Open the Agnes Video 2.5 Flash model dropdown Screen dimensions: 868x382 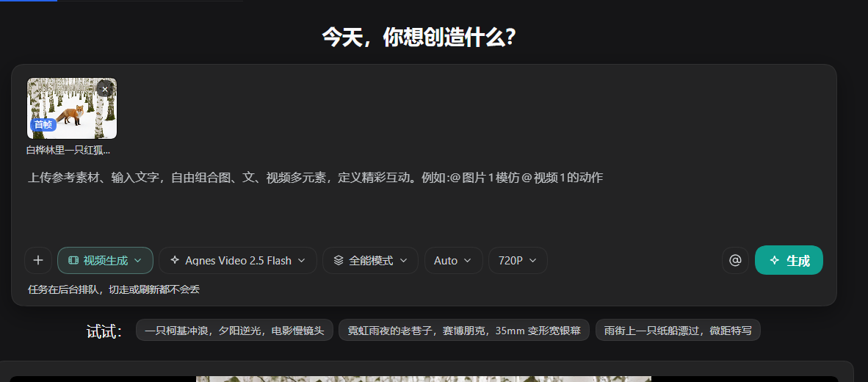coord(237,260)
